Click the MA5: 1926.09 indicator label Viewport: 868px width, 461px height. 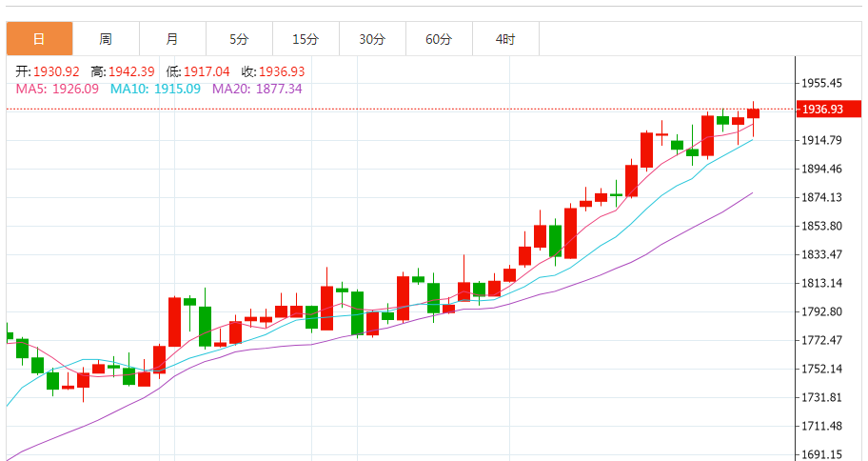[57, 89]
